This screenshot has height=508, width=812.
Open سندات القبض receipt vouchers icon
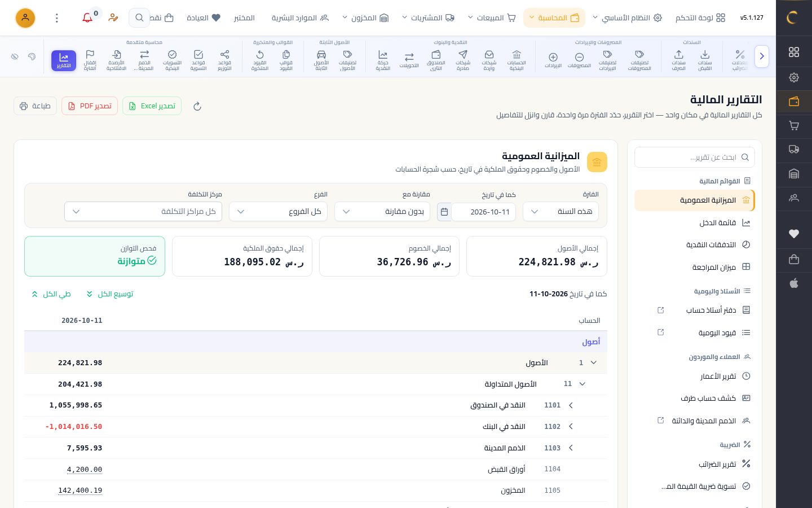pos(705,60)
